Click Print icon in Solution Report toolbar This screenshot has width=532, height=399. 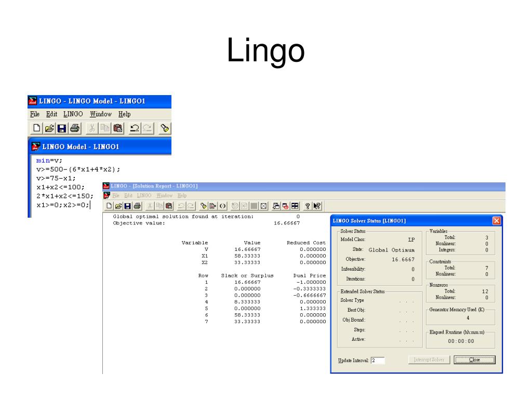pyautogui.click(x=137, y=206)
